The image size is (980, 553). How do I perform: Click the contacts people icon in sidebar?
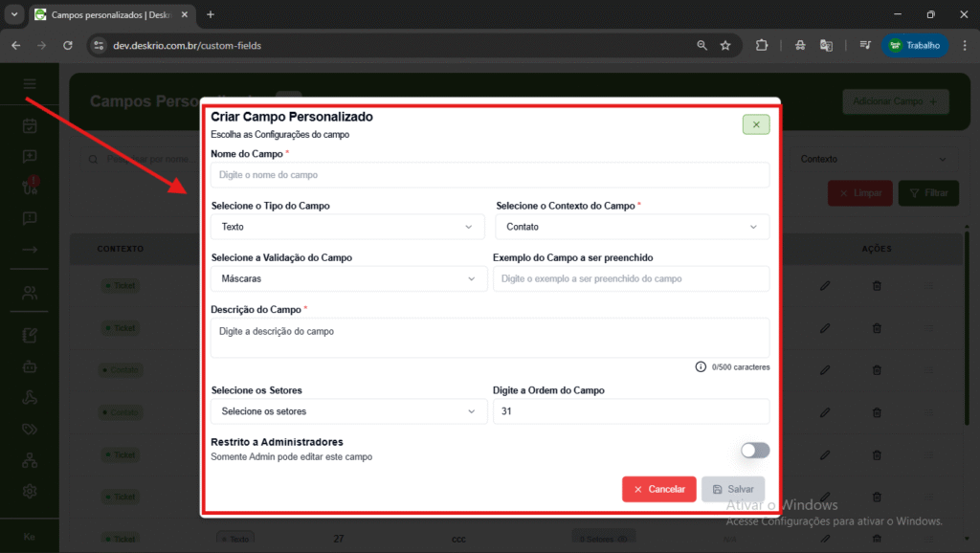point(30,293)
